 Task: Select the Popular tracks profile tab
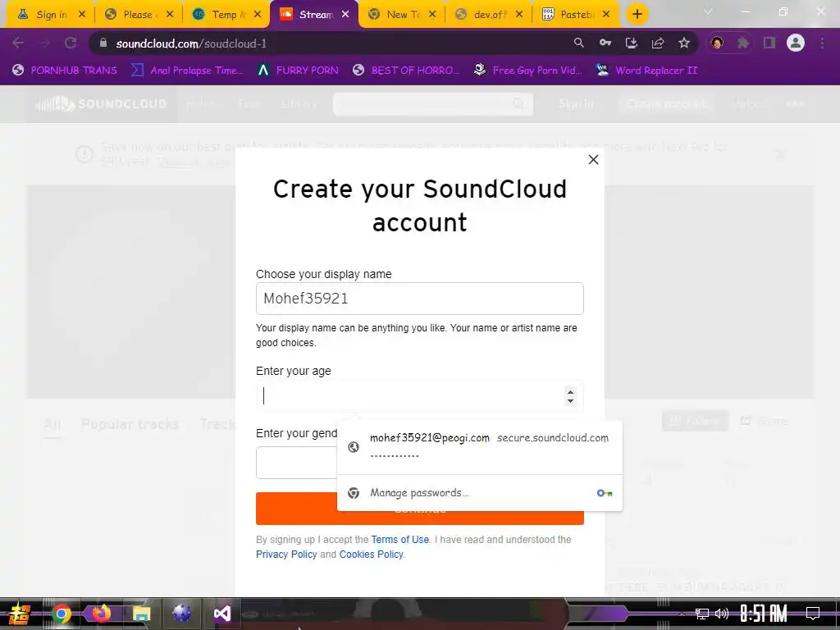130,424
